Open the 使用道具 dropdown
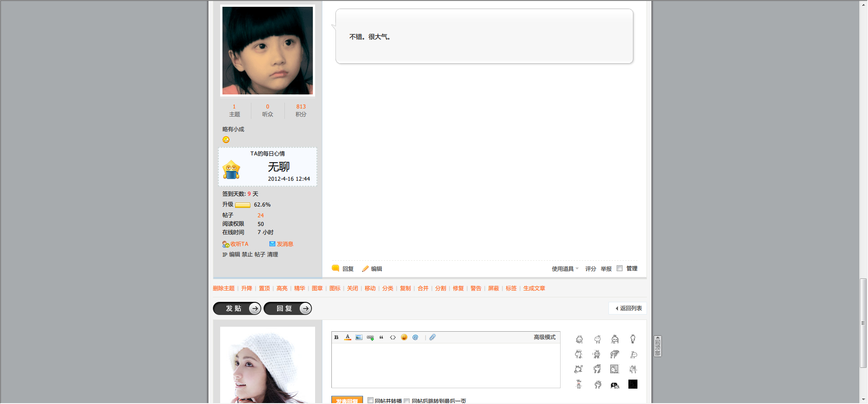This screenshot has width=868, height=404. pyautogui.click(x=565, y=269)
